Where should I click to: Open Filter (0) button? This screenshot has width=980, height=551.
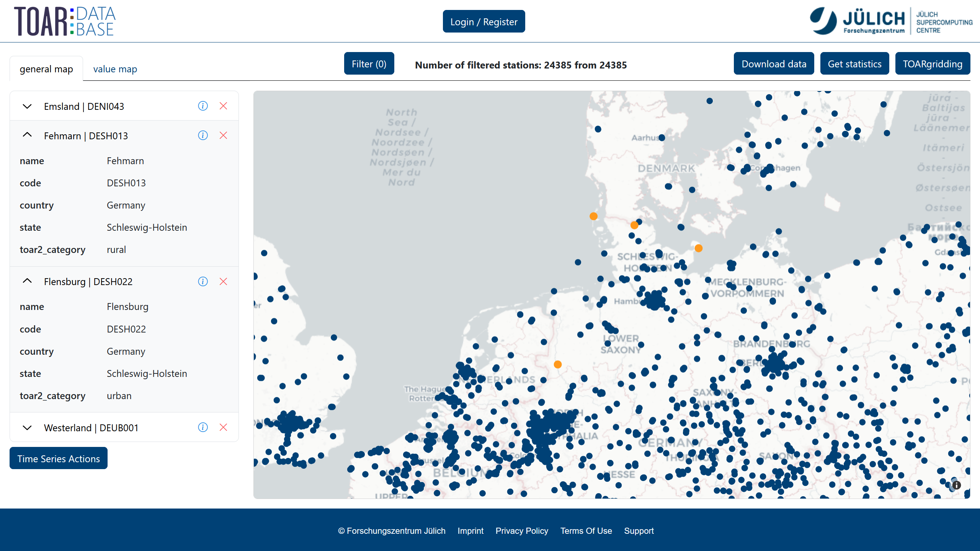(x=369, y=64)
